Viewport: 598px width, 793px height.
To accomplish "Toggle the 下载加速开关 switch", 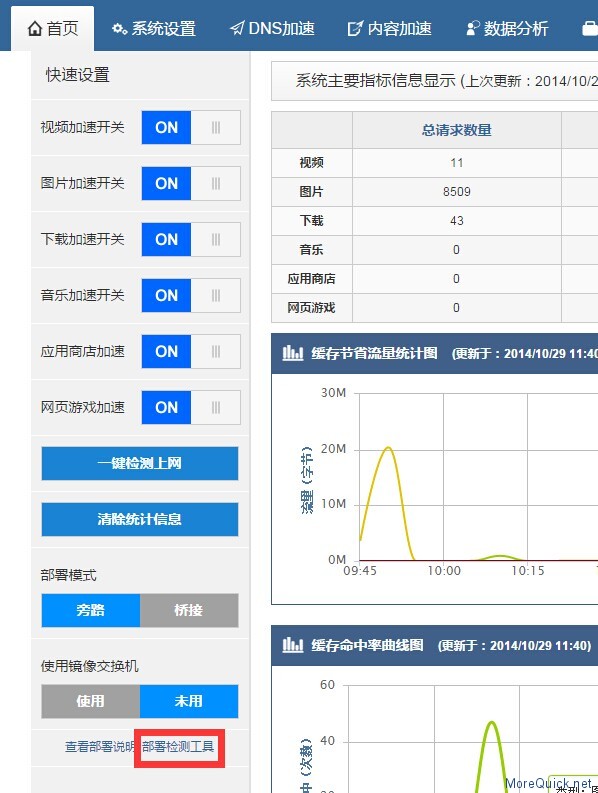I will click(191, 239).
